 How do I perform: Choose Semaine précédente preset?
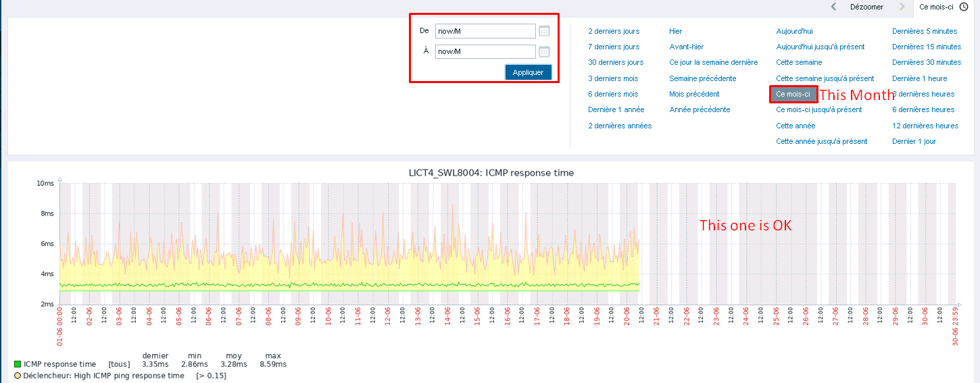pyautogui.click(x=703, y=78)
